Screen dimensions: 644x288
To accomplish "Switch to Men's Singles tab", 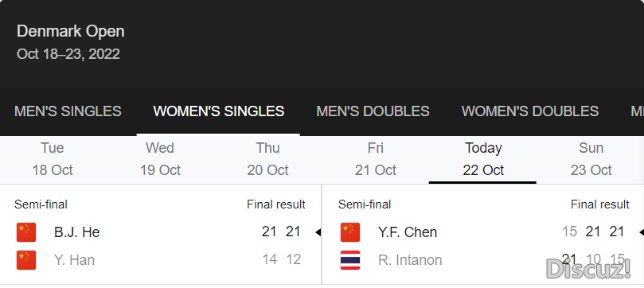I will pos(68,111).
